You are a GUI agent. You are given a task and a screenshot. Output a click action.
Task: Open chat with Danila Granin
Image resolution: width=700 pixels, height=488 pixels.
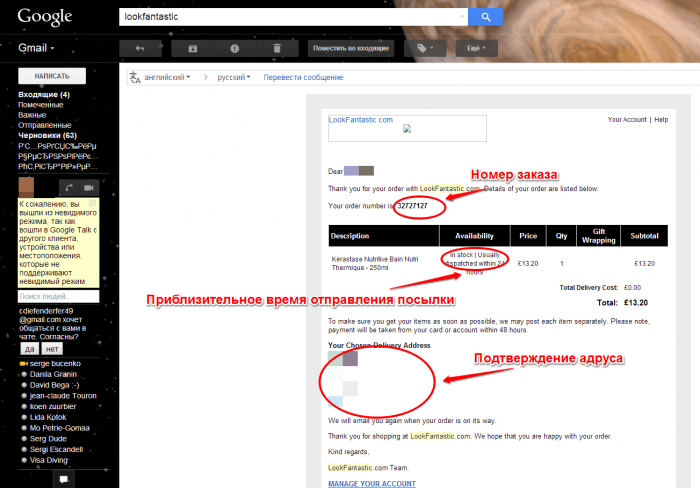point(53,374)
